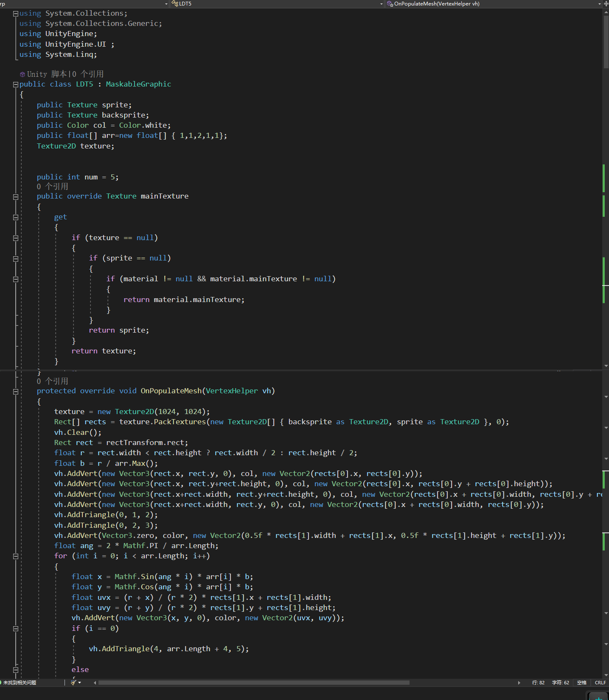This screenshot has width=609, height=700.
Task: Collapse the using directives block
Action: 16,14
